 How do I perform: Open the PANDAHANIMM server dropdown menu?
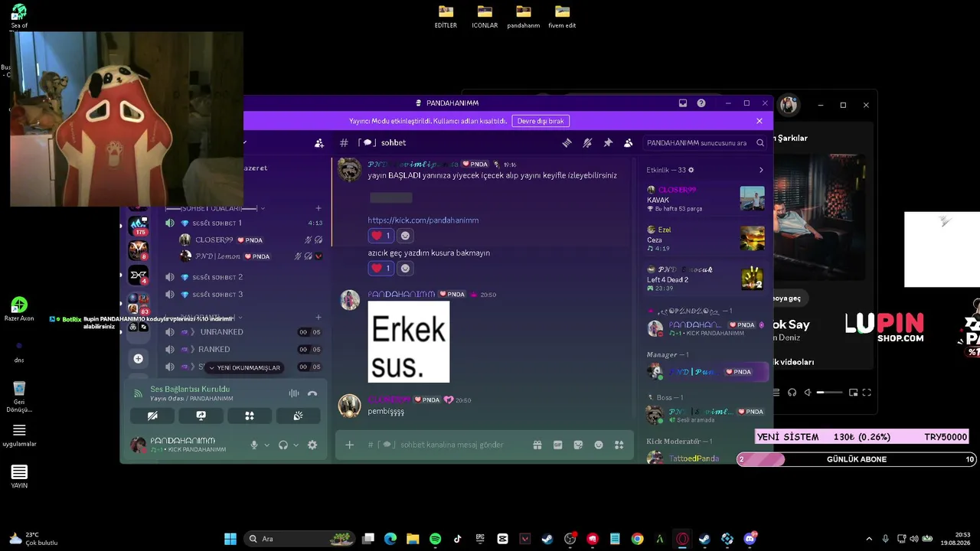coord(246,142)
